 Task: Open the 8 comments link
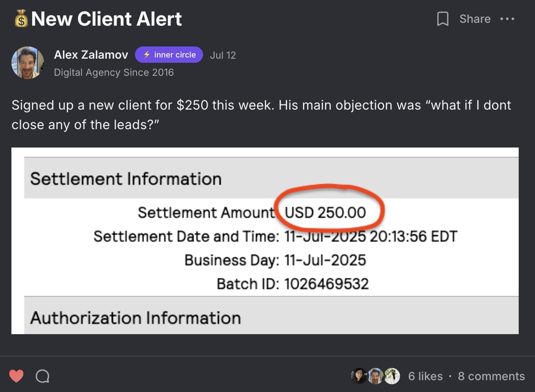coord(491,376)
